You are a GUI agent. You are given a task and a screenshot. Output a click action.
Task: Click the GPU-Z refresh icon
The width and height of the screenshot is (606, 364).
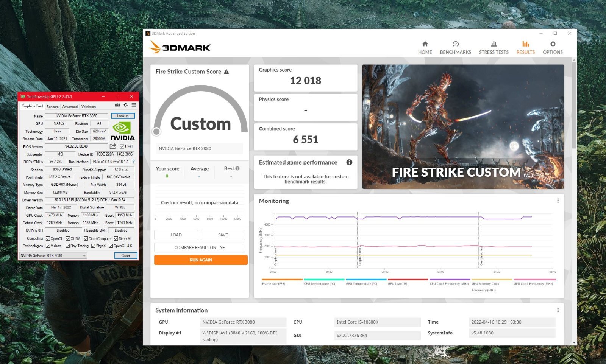click(125, 105)
